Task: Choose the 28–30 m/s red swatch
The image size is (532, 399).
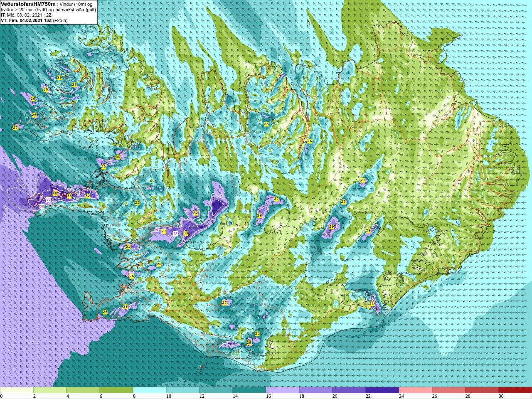Action: click(482, 390)
